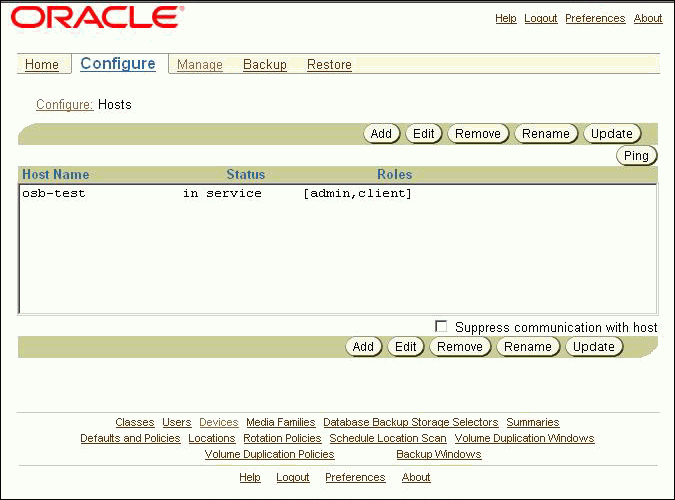Open the Backup Windows link
Screen dimensions: 675x500
[439, 454]
